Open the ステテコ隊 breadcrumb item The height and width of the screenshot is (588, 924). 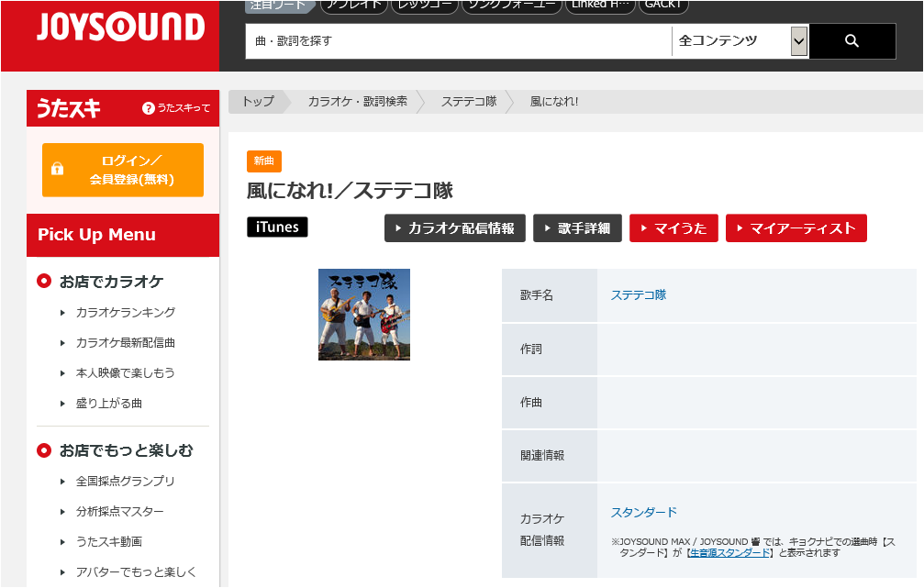click(469, 101)
